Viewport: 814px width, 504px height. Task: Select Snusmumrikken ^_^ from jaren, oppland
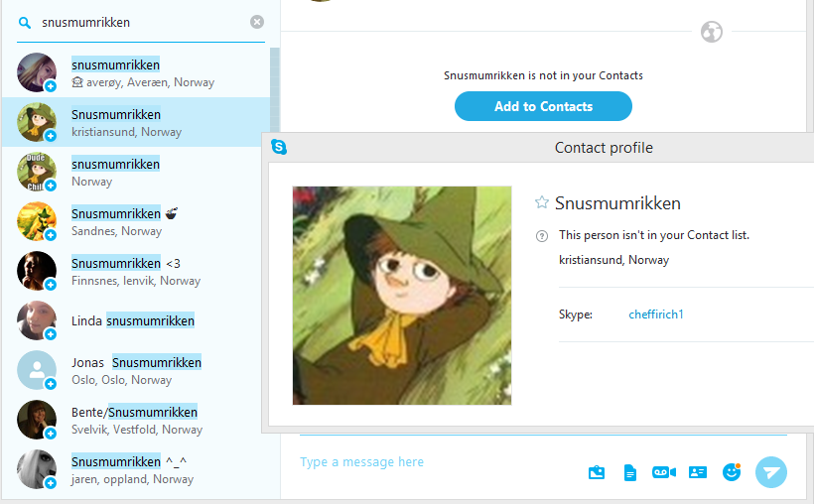tap(136, 469)
